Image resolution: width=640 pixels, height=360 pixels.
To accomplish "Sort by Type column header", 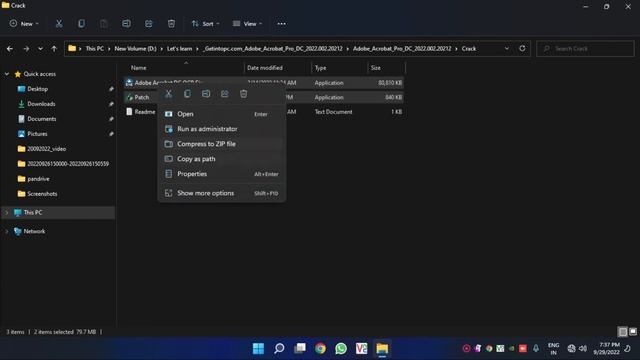I will tap(320, 68).
